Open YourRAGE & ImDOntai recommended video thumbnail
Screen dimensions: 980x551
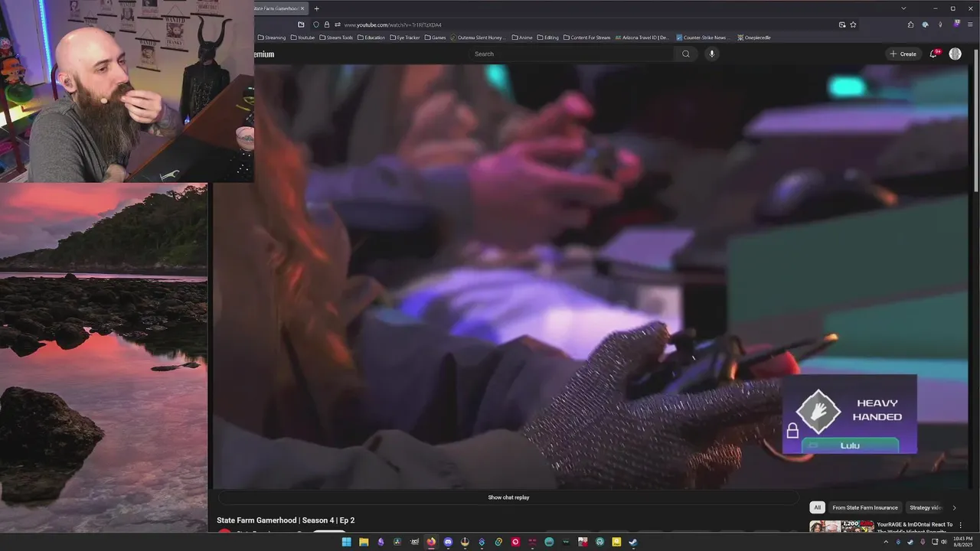[842, 527]
